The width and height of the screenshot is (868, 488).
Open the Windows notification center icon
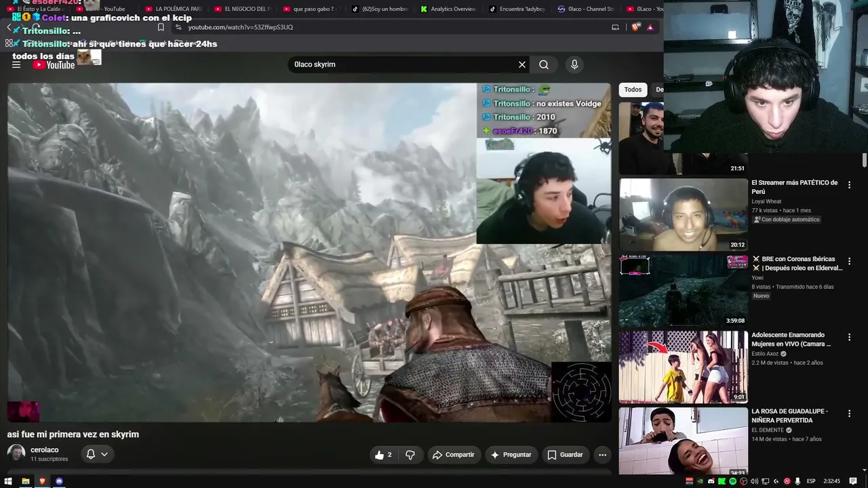point(854,481)
